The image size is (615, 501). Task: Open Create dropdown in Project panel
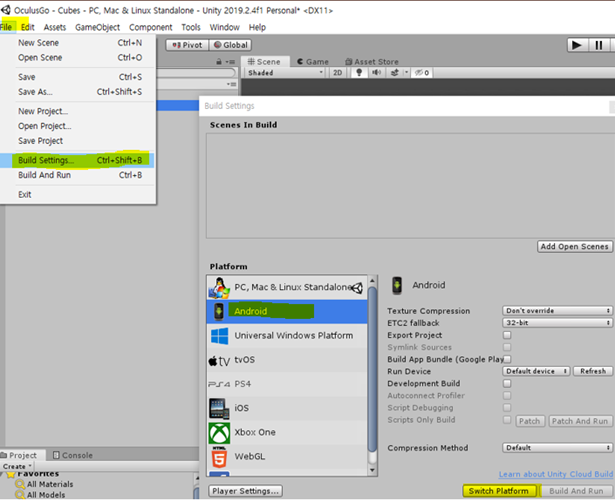click(x=17, y=466)
